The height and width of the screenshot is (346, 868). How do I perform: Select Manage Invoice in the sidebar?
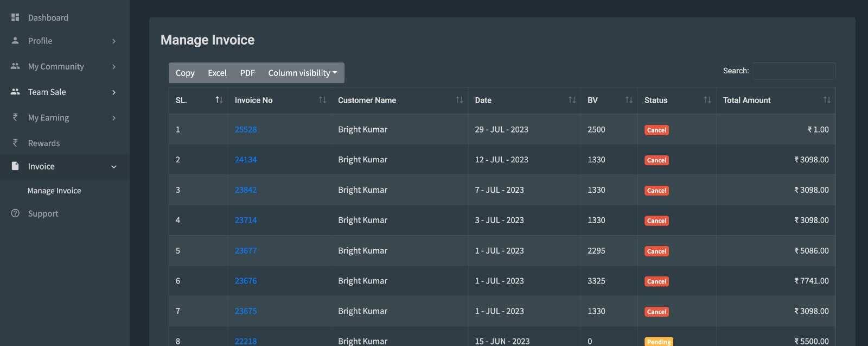54,191
